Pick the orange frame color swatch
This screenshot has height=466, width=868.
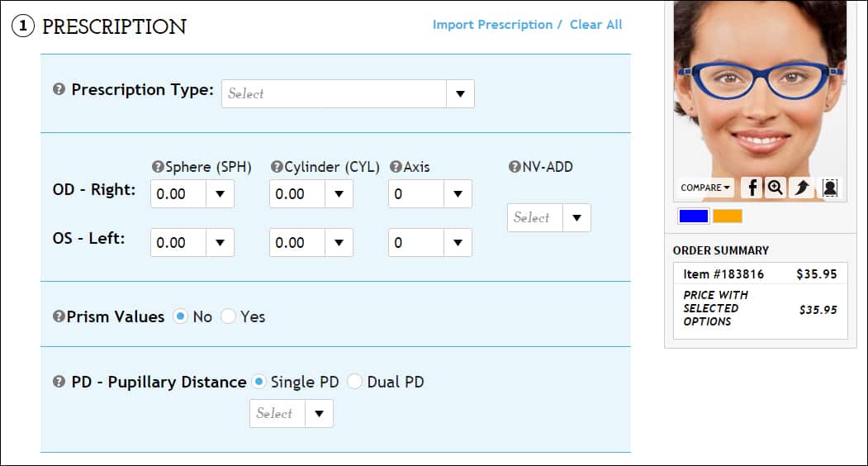click(x=728, y=216)
